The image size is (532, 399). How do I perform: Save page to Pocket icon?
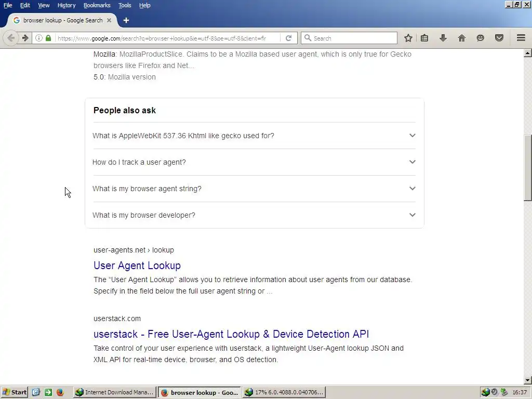[499, 38]
